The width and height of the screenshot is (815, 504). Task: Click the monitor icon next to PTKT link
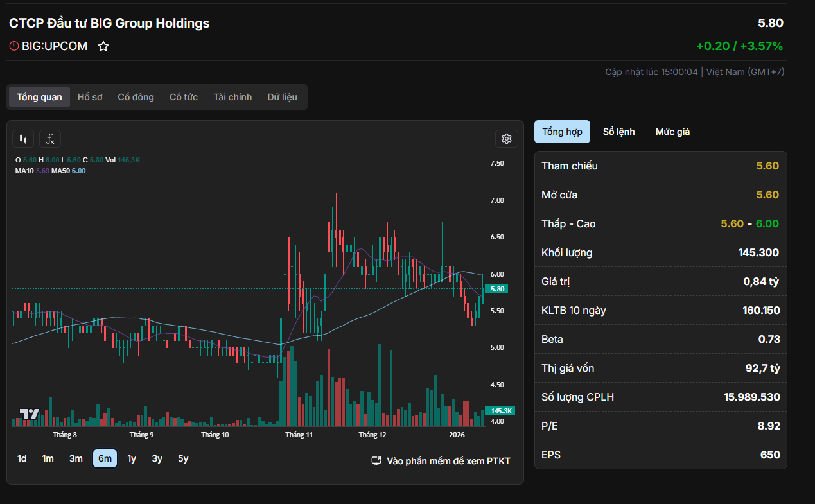(376, 461)
